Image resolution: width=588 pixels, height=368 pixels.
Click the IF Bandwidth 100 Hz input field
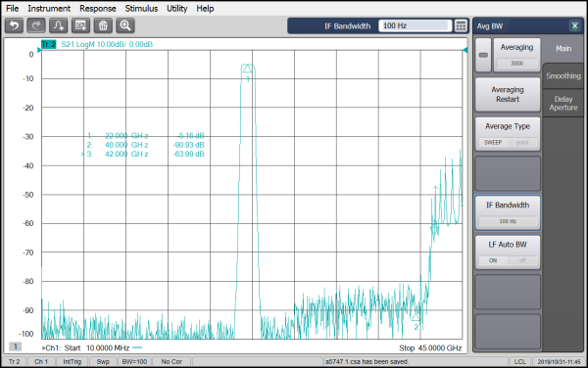(x=415, y=25)
